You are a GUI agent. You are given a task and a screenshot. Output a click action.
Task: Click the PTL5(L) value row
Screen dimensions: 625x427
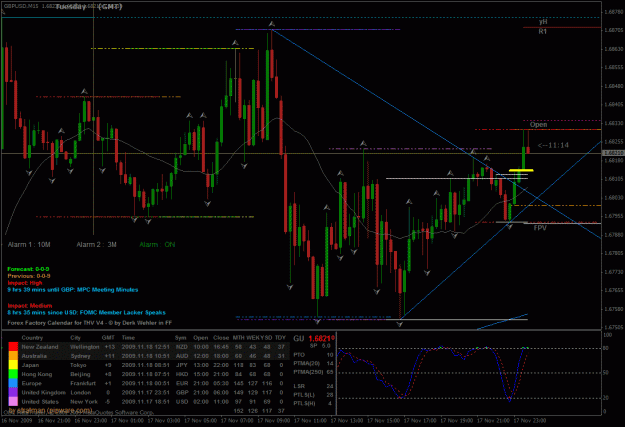click(x=314, y=395)
